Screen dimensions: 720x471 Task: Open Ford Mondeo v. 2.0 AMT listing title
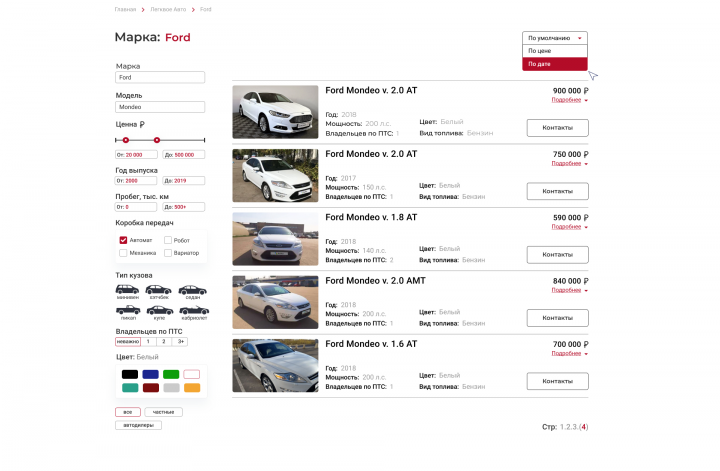click(x=375, y=280)
